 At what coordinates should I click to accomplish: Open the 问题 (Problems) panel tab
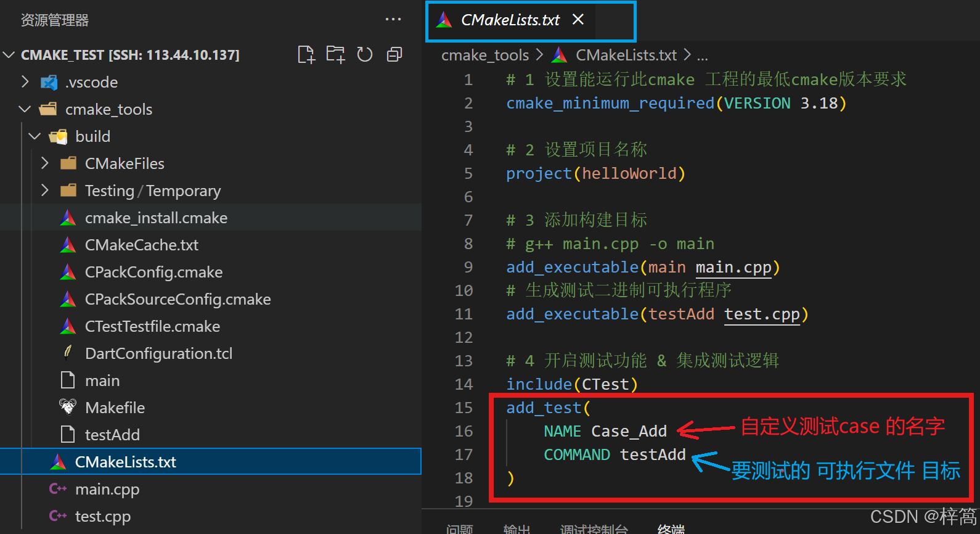[x=460, y=529]
